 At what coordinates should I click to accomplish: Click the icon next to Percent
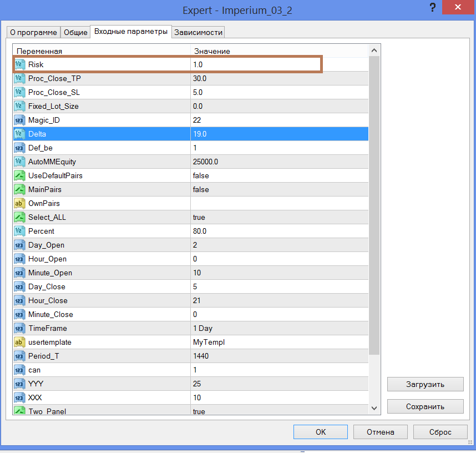19,231
